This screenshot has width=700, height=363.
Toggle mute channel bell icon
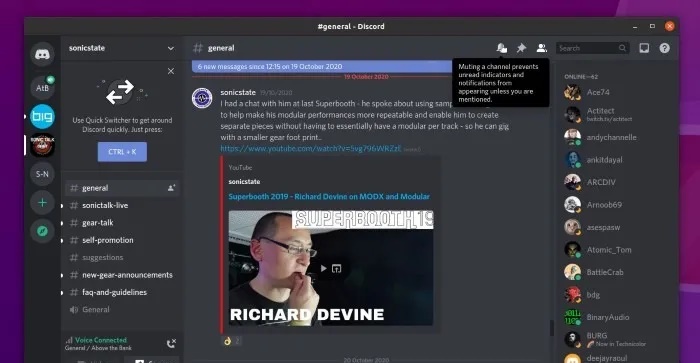coord(502,48)
